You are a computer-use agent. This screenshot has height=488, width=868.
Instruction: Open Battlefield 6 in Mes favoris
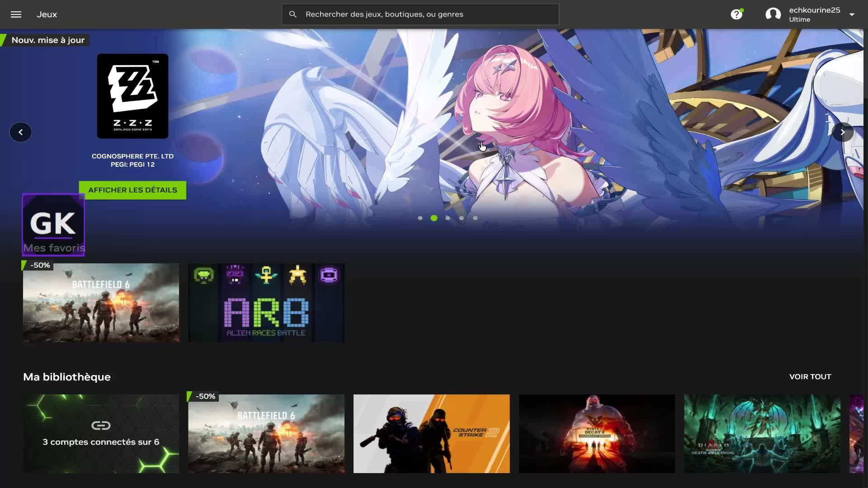click(101, 303)
